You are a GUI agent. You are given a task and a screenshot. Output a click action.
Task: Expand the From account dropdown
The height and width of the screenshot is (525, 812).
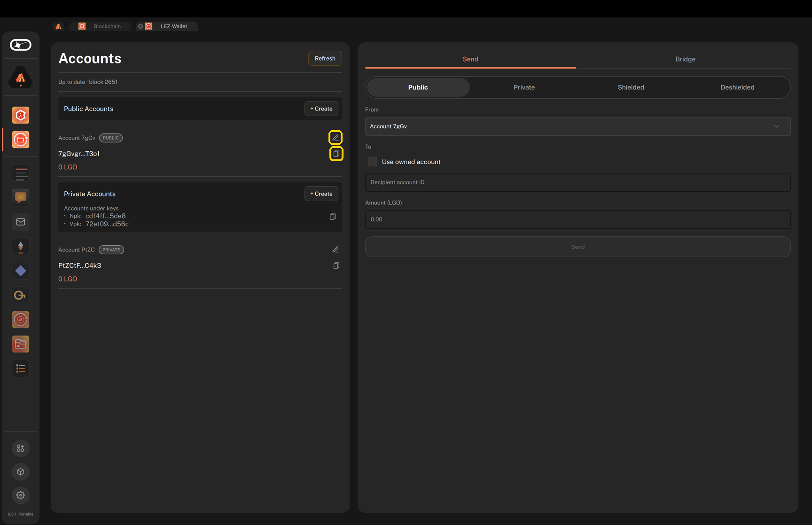tap(578, 126)
